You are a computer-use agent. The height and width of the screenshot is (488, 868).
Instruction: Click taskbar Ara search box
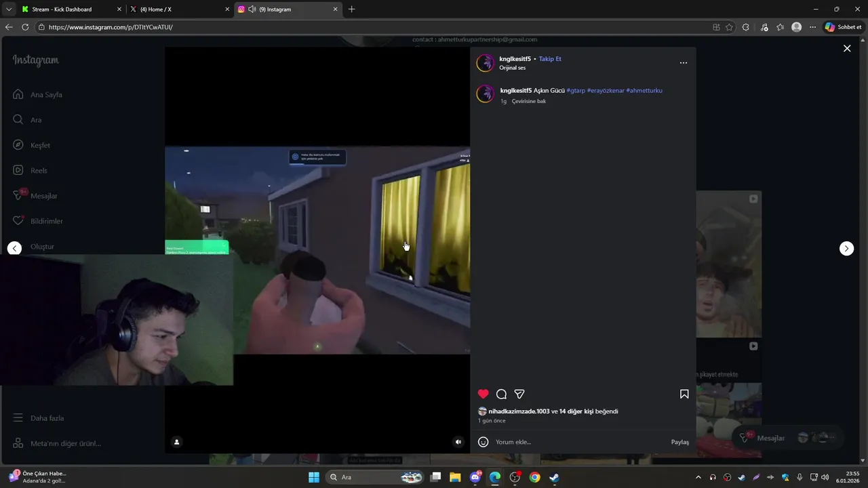pyautogui.click(x=375, y=477)
